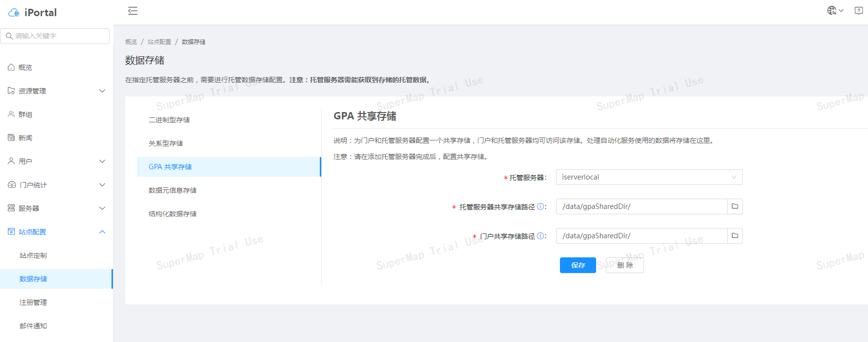Click the help question mark icon
Viewport: 868px width, 342px height.
tap(858, 10)
